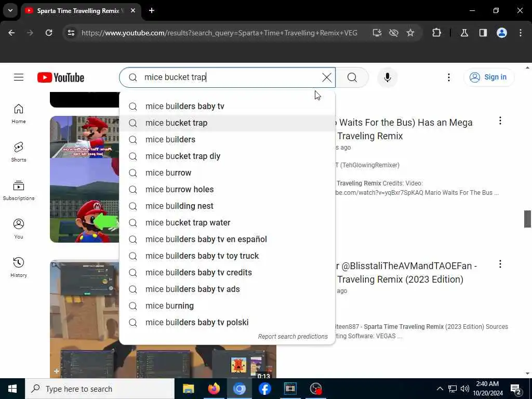Pick the suggestion 'mice builders'

click(x=228, y=139)
